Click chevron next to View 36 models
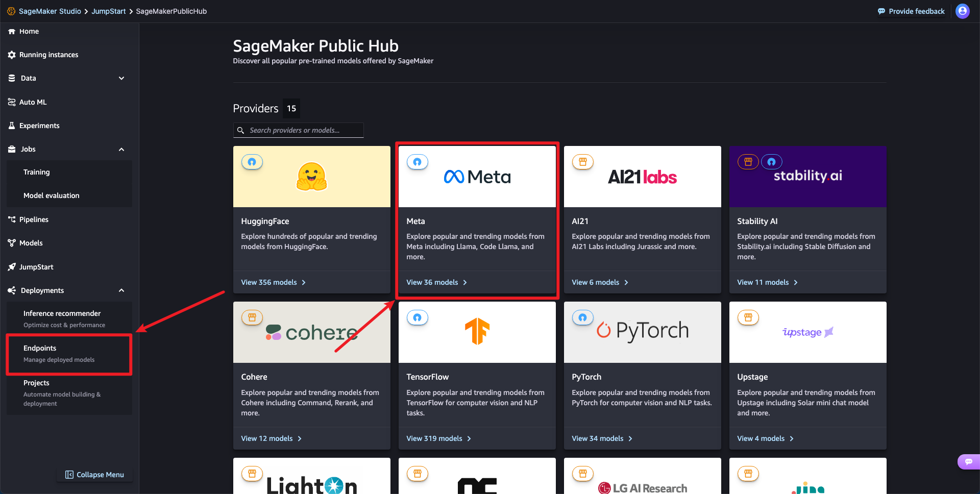The height and width of the screenshot is (494, 980). (x=465, y=283)
